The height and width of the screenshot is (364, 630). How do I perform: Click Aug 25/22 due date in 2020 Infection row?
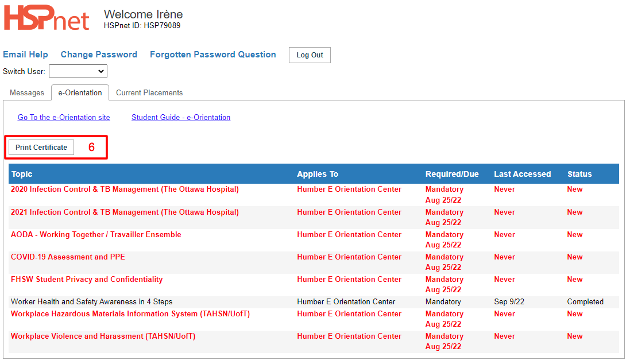coord(443,200)
